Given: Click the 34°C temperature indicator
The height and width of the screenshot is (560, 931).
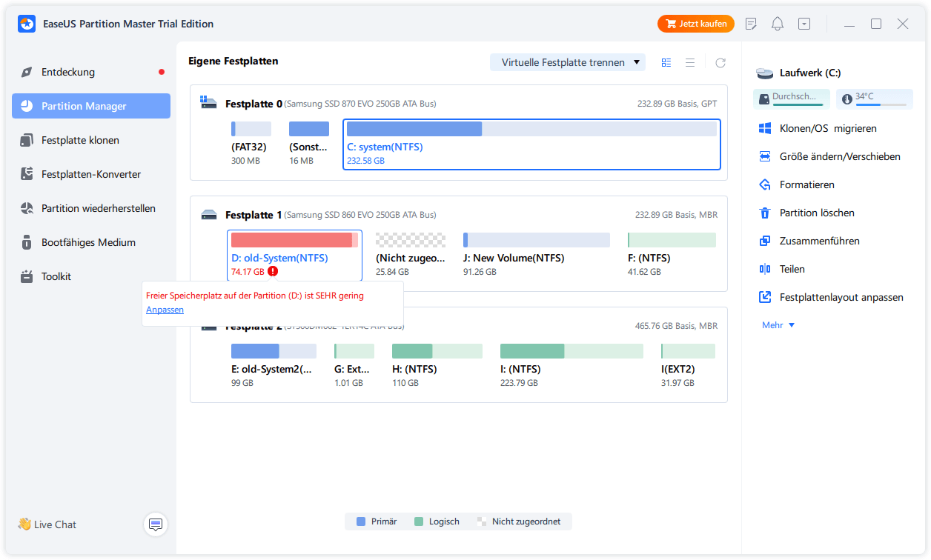Looking at the screenshot, I should tap(875, 99).
